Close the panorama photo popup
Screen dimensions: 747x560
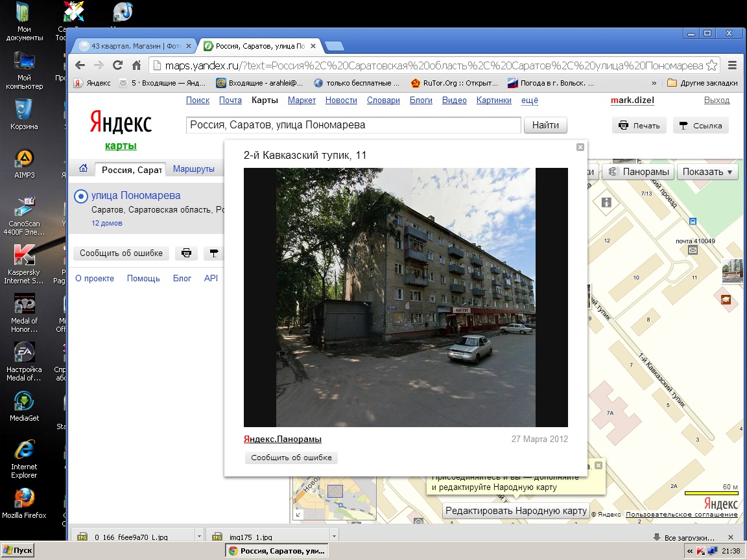pos(580,147)
